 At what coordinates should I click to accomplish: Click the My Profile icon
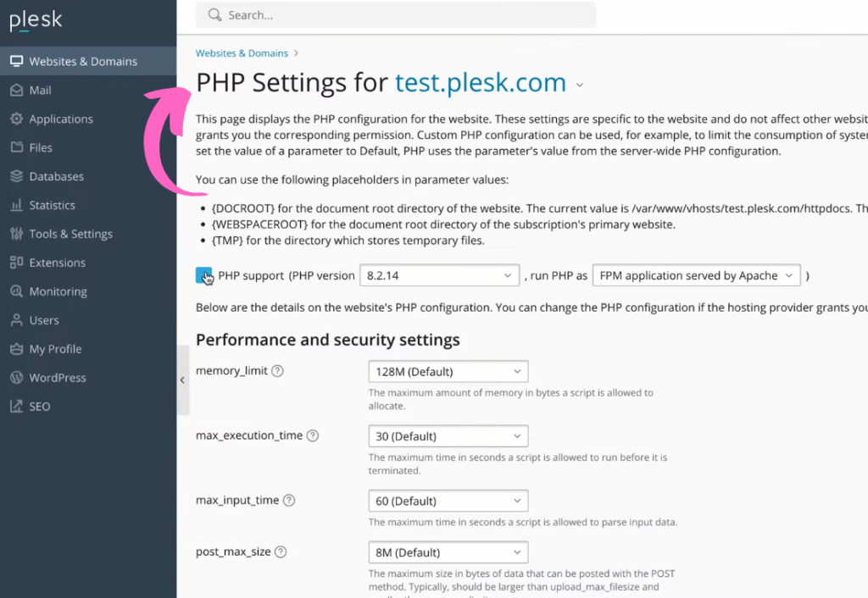click(17, 348)
